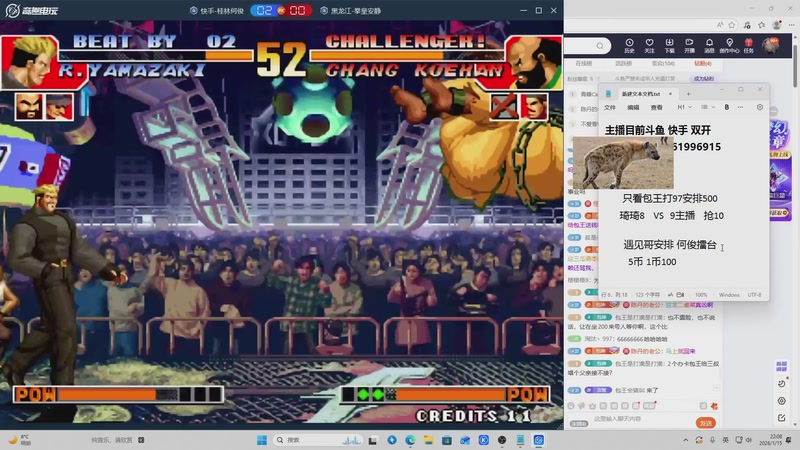Screen dimensions: 800x450
Task: Click left player name 快手-桂林何俊
Action: tap(221, 11)
